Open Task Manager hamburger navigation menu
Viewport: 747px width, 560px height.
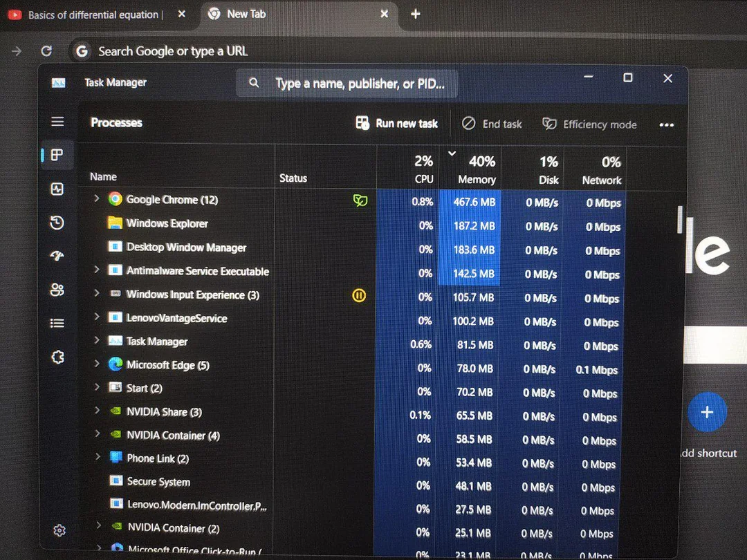click(57, 122)
